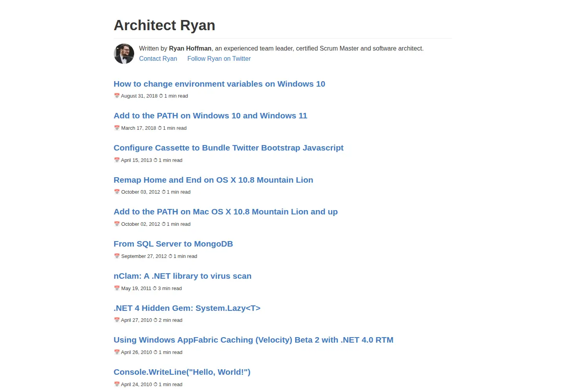Follow Ryan on Twitter link
This screenshot has width=565, height=392.
point(219,58)
